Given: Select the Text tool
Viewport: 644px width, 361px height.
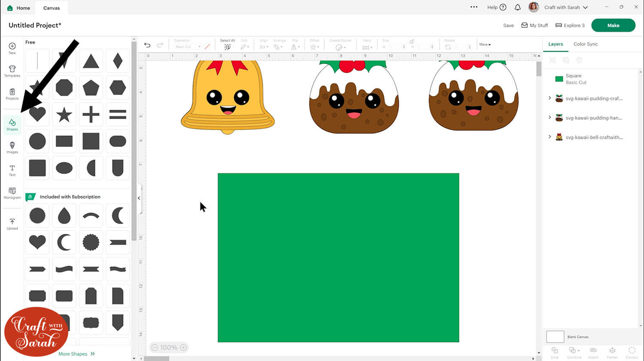Looking at the screenshot, I should pyautogui.click(x=12, y=170).
